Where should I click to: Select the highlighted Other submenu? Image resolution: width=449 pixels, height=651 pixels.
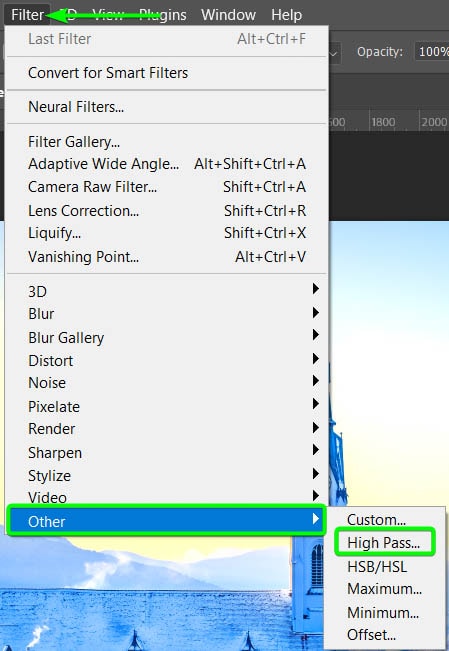[166, 521]
